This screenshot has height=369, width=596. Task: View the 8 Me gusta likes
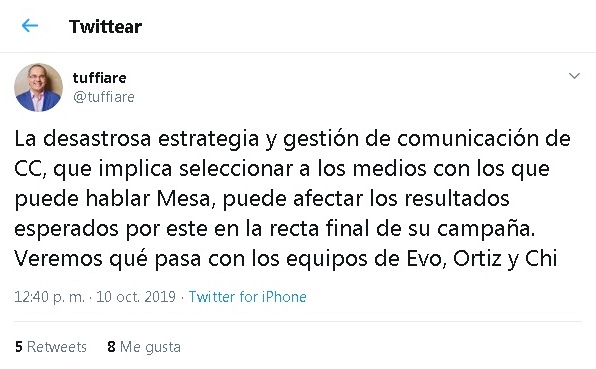click(144, 347)
